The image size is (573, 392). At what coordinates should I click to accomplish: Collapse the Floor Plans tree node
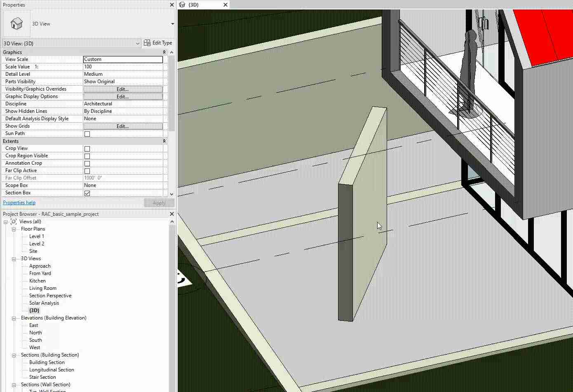pyautogui.click(x=14, y=229)
